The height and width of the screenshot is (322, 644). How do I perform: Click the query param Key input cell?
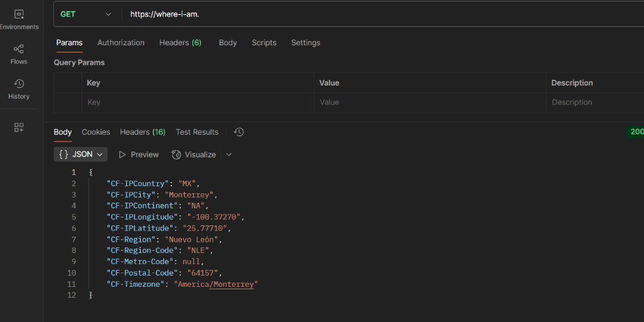[x=198, y=102]
